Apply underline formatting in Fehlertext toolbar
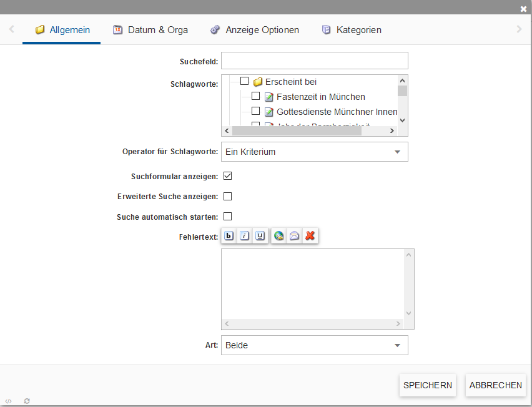 point(260,236)
